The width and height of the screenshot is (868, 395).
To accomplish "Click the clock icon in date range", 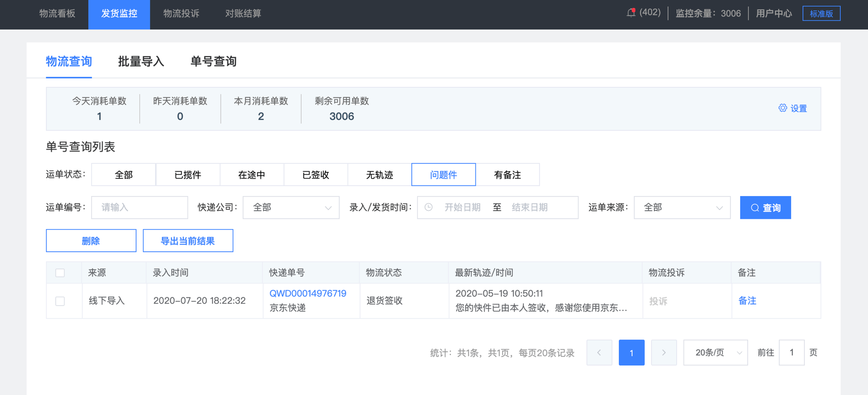I will [x=429, y=207].
